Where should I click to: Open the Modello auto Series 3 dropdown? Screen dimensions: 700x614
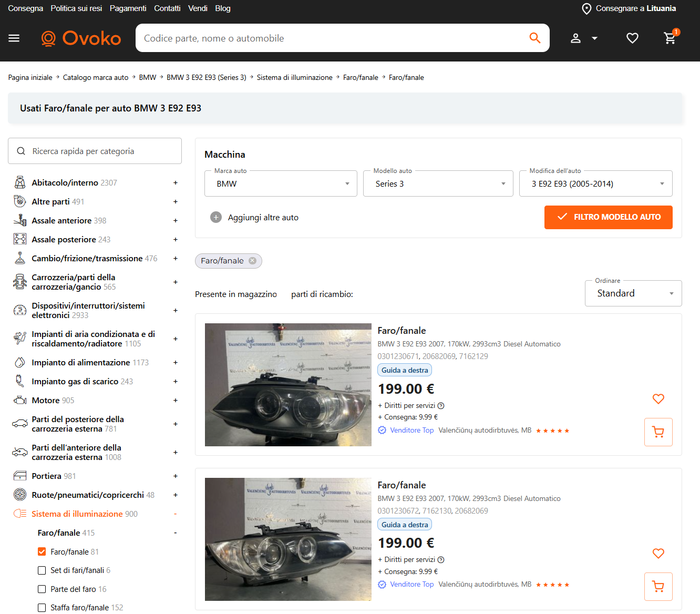pyautogui.click(x=438, y=184)
